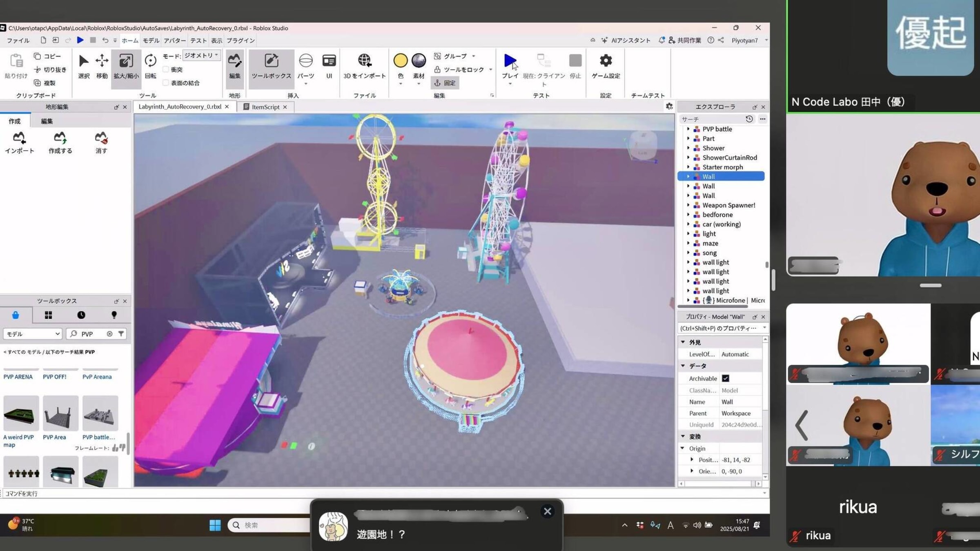Expand the maze item in Explorer

click(x=688, y=243)
